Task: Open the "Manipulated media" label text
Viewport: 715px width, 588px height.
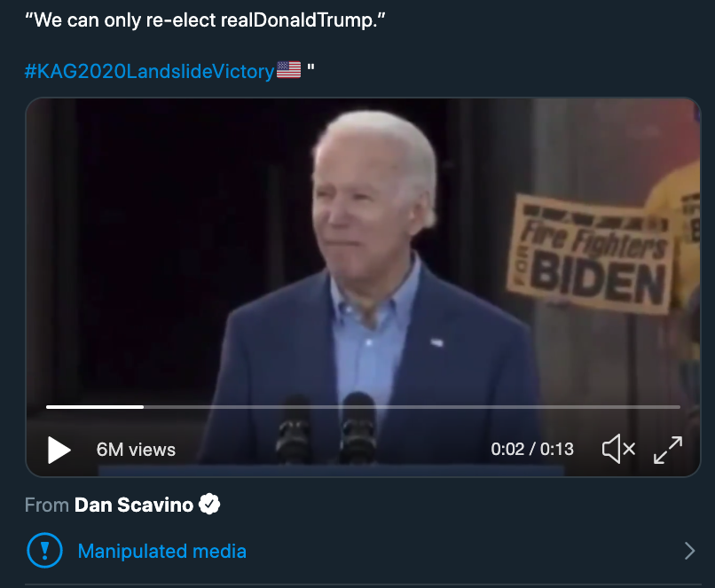Action: click(x=162, y=551)
